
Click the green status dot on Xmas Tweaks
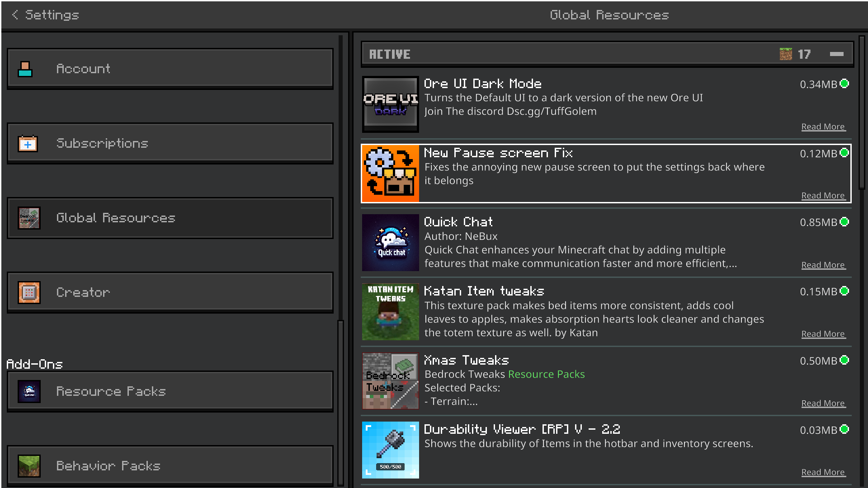(844, 360)
